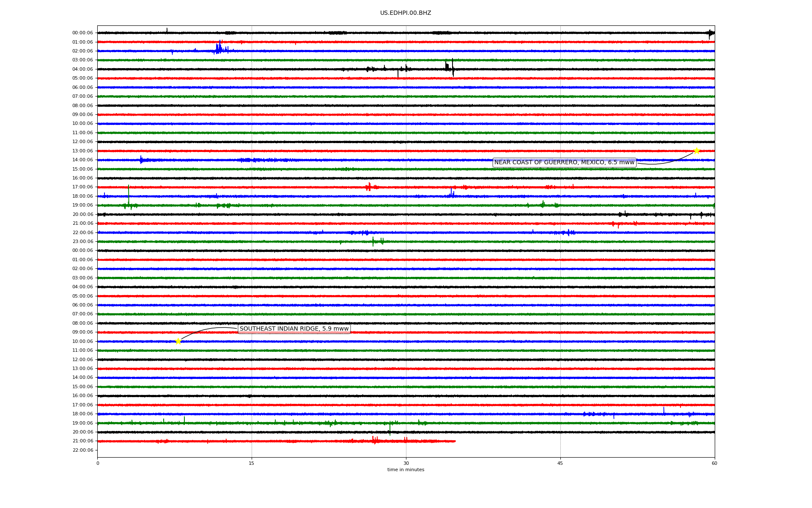Click the plot title US.EDHPI.00.BHZ
The height and width of the screenshot is (508, 812).
click(405, 13)
